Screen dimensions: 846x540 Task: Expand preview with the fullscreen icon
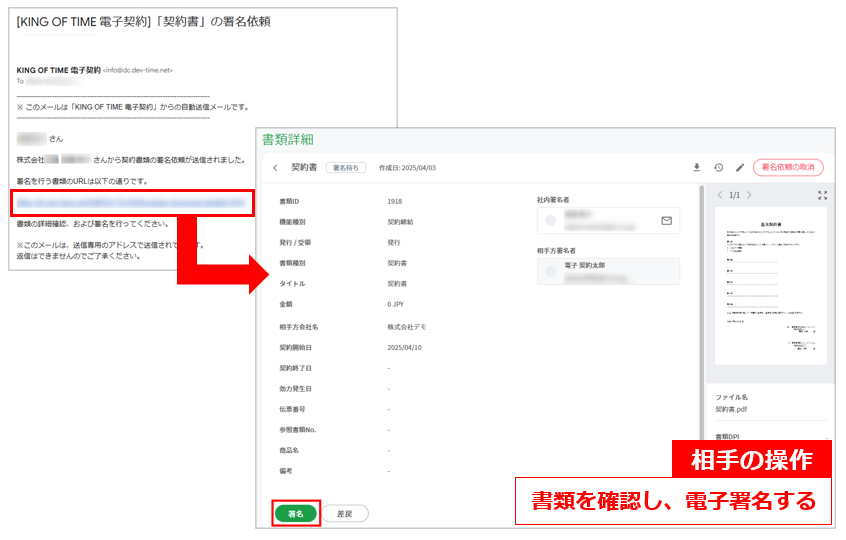822,195
